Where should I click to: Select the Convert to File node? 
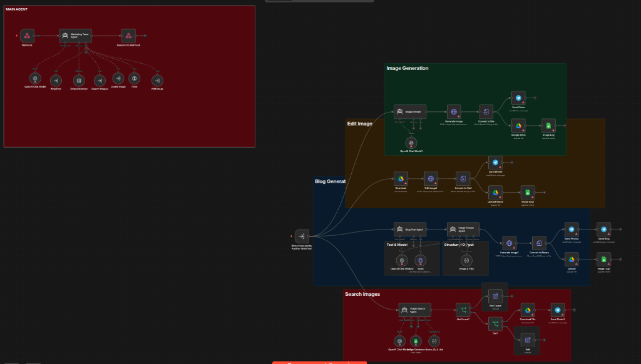point(486,111)
